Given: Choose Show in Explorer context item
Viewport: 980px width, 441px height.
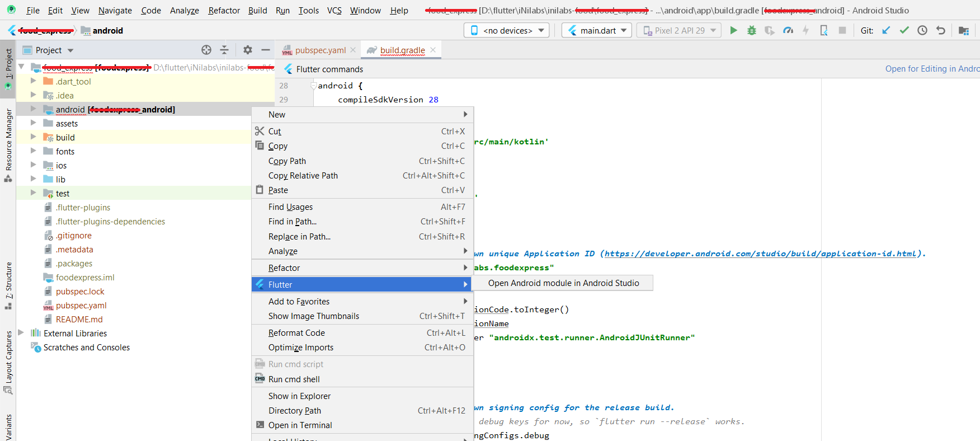Looking at the screenshot, I should (x=362, y=396).
